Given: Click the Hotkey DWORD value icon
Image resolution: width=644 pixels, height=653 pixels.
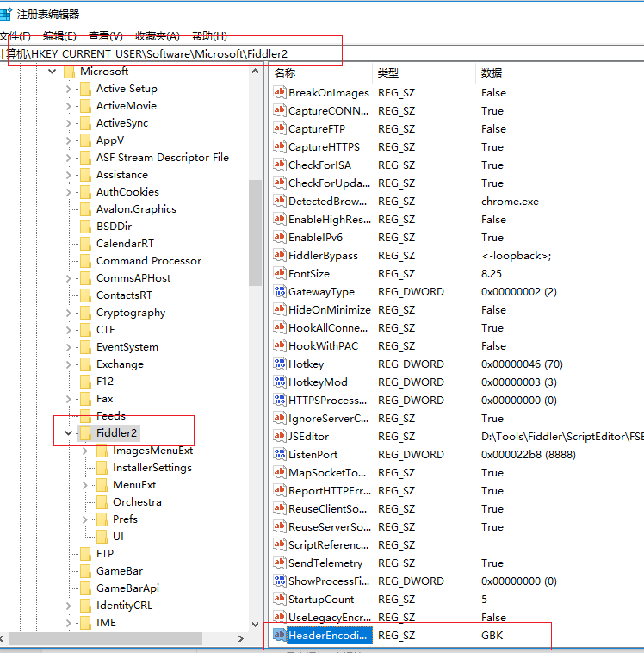Looking at the screenshot, I should pos(279,364).
